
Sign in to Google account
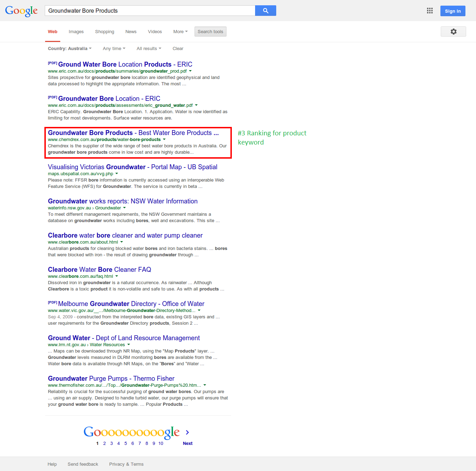coord(453,11)
